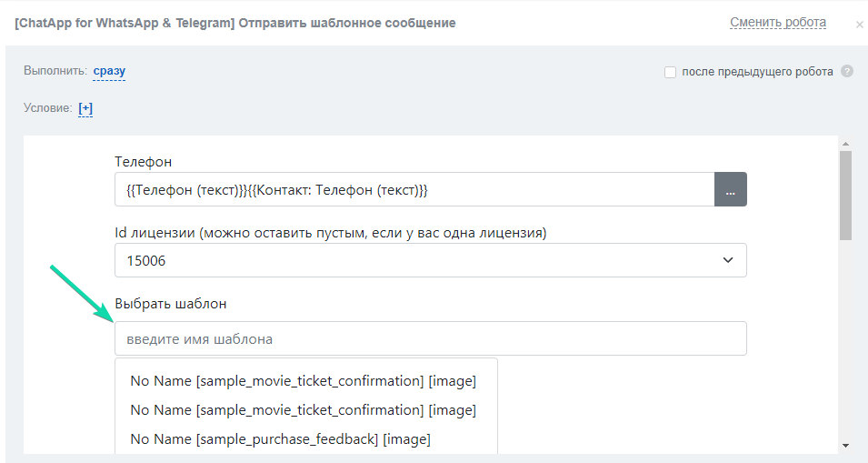Open the "..." field picker beside Телефон
Viewport: 868px width, 463px height.
click(731, 189)
